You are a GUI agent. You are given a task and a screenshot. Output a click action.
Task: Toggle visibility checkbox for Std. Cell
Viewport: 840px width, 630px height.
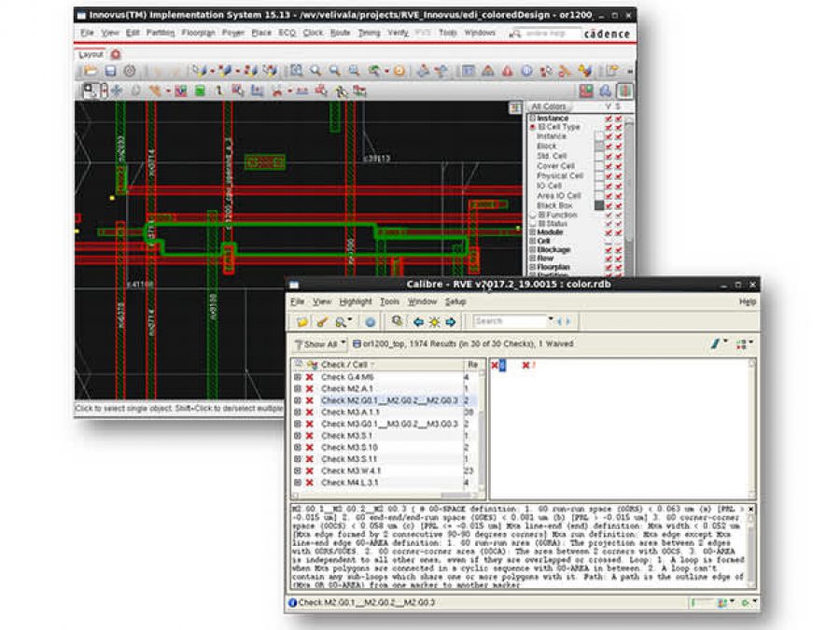(x=609, y=156)
